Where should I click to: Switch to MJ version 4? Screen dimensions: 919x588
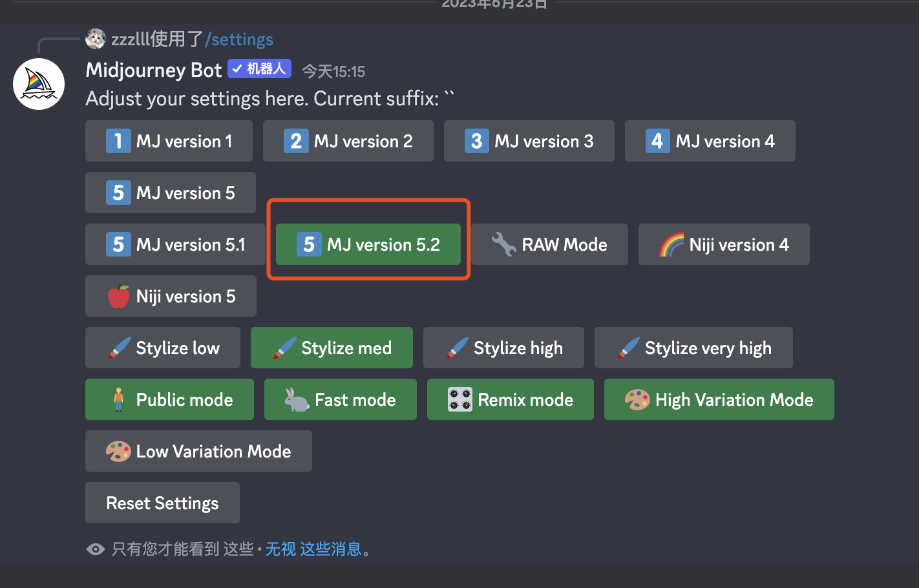(710, 141)
